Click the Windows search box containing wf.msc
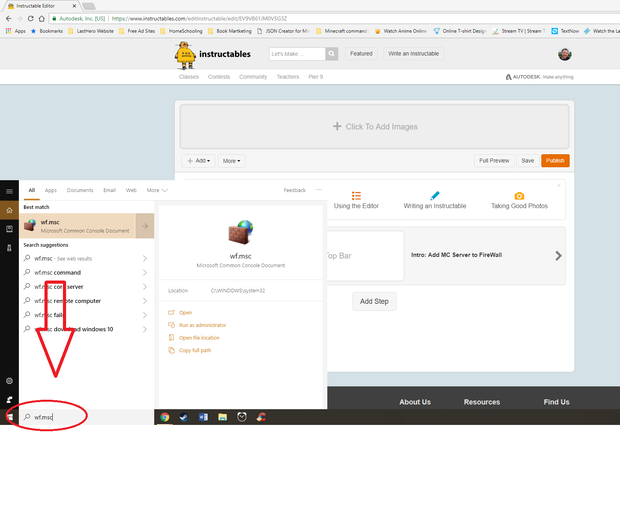The width and height of the screenshot is (620, 517). [x=85, y=416]
